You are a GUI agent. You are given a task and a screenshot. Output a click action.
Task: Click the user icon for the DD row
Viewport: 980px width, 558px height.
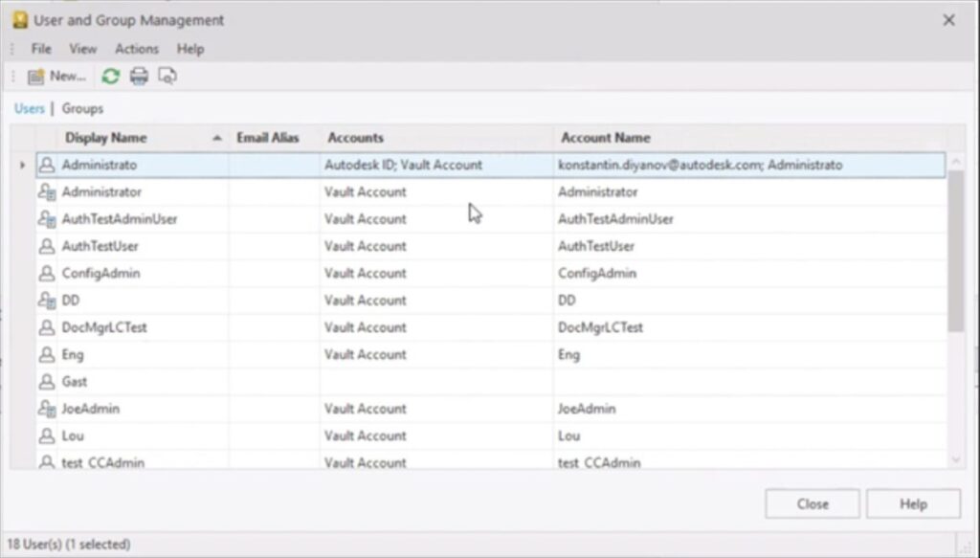[47, 301]
